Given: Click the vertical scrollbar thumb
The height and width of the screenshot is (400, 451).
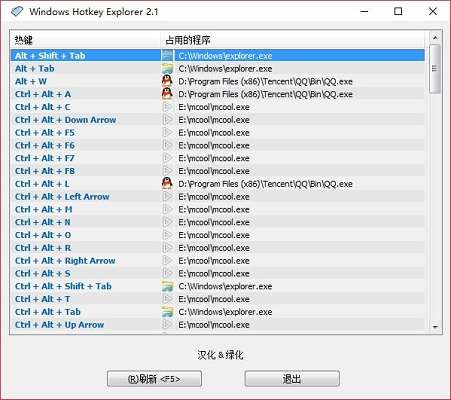Looking at the screenshot, I should point(435,69).
